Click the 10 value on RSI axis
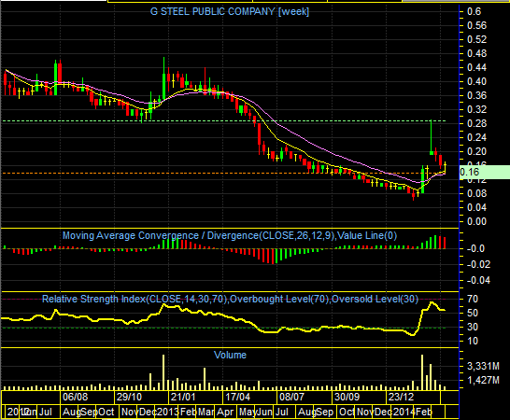Viewport: 510px width, 420px height. click(x=473, y=341)
